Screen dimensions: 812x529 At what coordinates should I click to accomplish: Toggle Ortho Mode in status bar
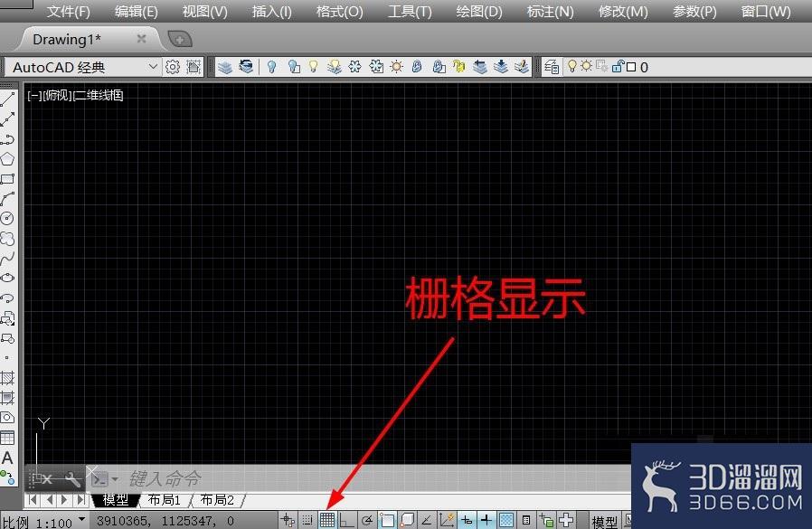tap(346, 520)
